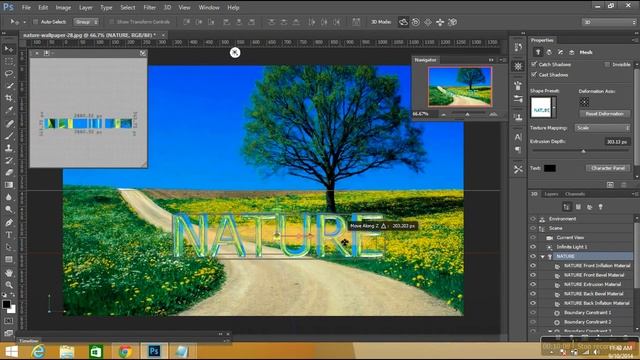Open the Texture Mapping dropdown
Screen dimensions: 640x360
click(x=602, y=128)
